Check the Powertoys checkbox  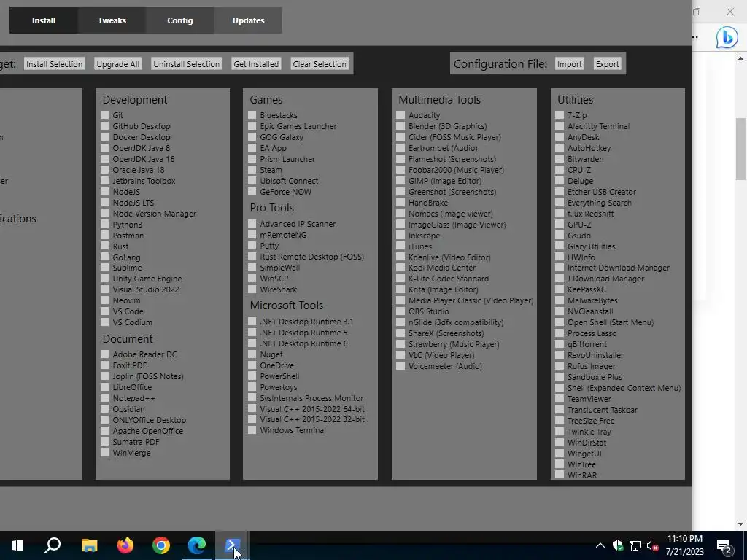[x=252, y=386]
